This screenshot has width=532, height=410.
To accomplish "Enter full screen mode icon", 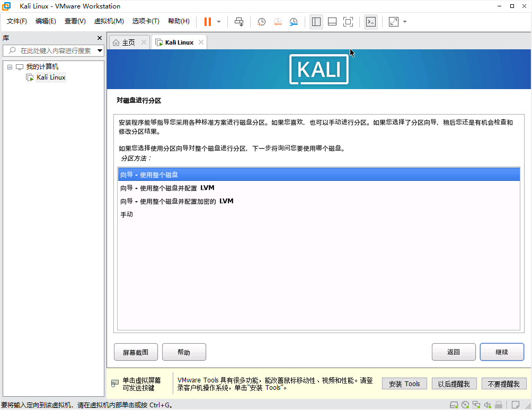I will 348,22.
